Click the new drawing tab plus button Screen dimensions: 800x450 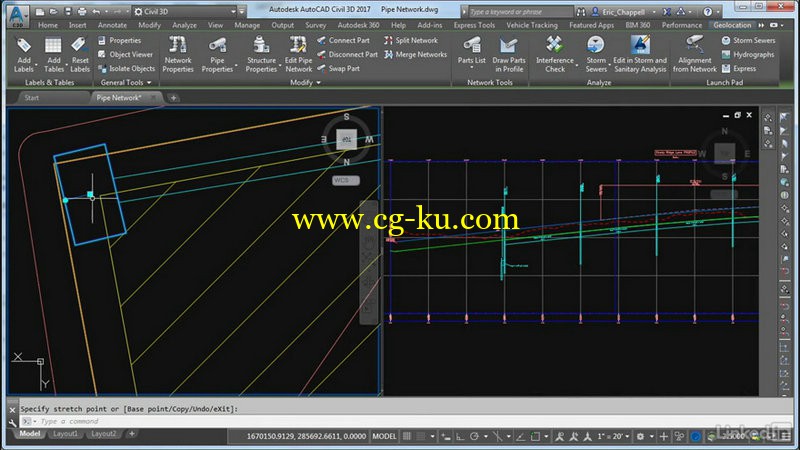click(173, 97)
